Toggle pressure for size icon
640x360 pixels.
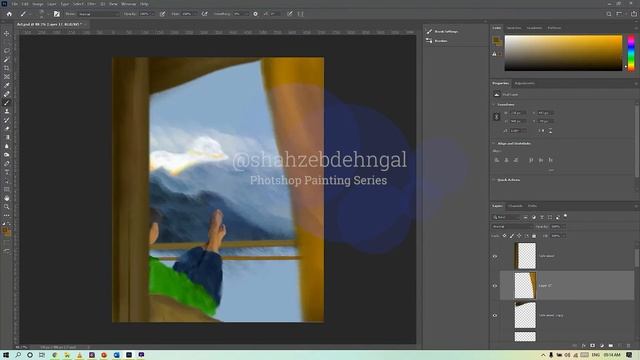[x=289, y=14]
